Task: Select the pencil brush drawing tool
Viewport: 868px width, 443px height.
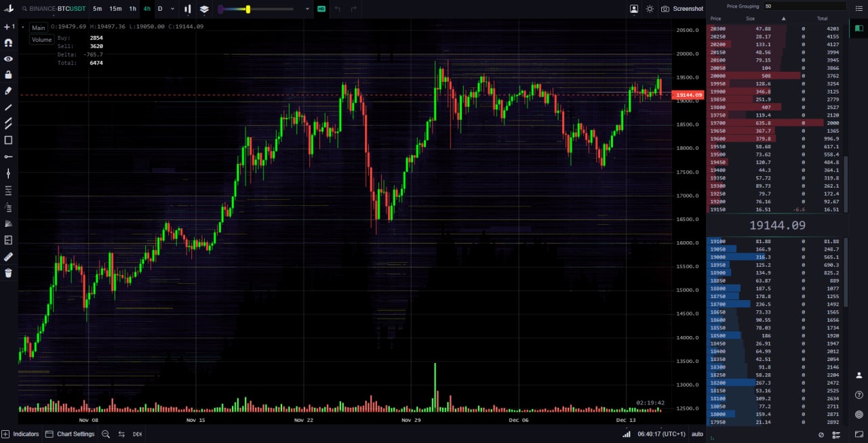Action: pos(8,91)
